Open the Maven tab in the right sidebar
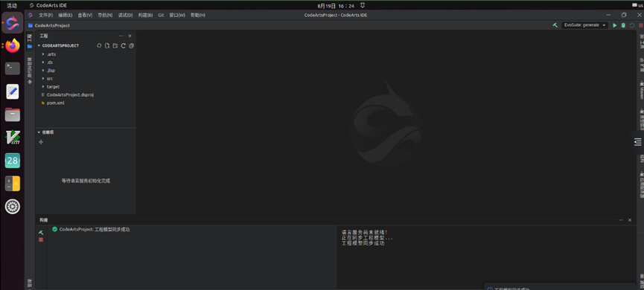644x290 pixels. point(641,89)
